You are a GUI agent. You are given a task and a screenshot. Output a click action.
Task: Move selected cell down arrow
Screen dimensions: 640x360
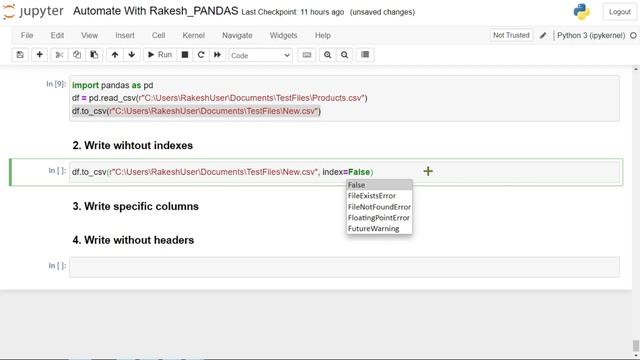(x=131, y=55)
